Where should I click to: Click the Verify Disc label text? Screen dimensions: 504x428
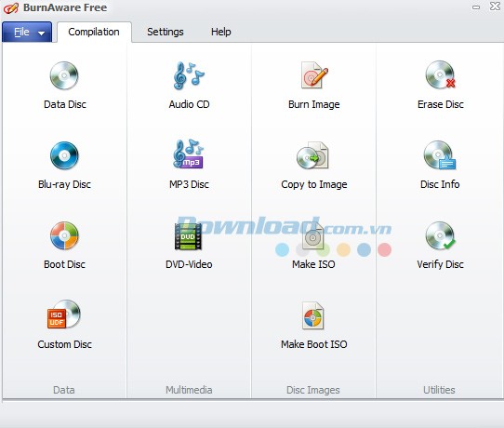(440, 264)
